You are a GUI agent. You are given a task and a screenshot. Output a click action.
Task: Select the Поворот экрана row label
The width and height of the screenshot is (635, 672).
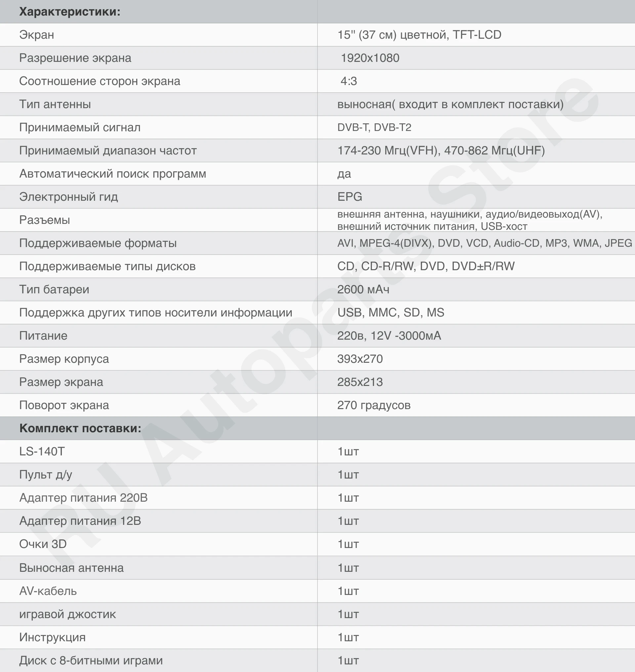(64, 405)
